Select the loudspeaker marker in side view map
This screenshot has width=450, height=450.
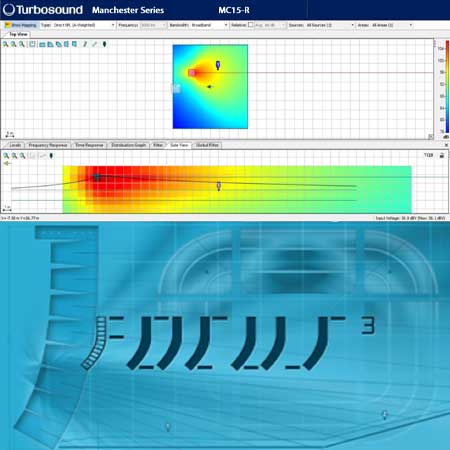[96, 177]
